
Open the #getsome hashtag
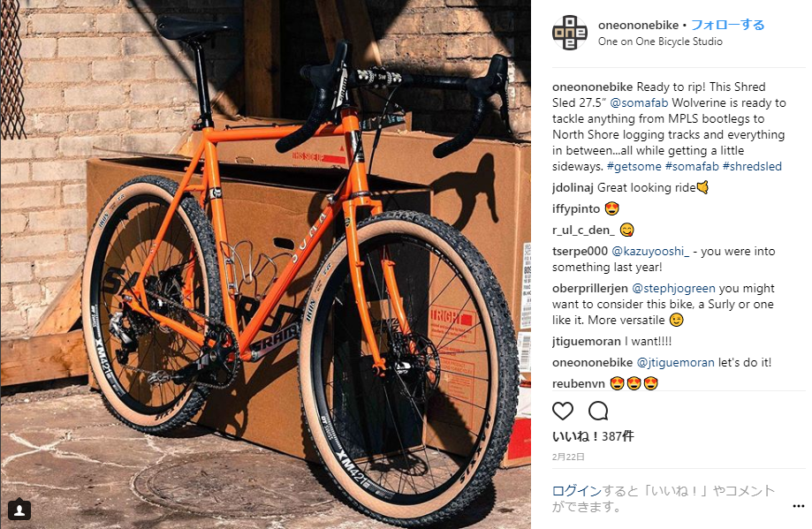point(634,167)
